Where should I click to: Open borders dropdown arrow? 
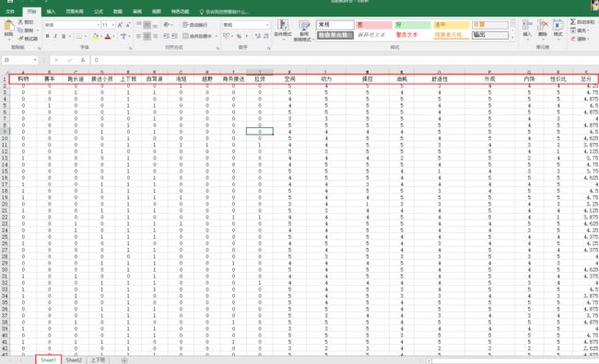pos(85,36)
